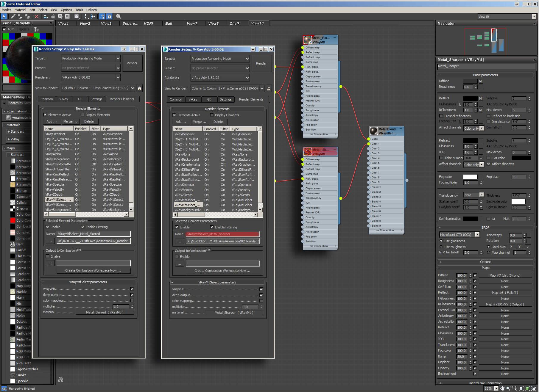The height and width of the screenshot is (392, 539).
Task: Click lock view icon in left Render Setup
Action: pyautogui.click(x=139, y=88)
